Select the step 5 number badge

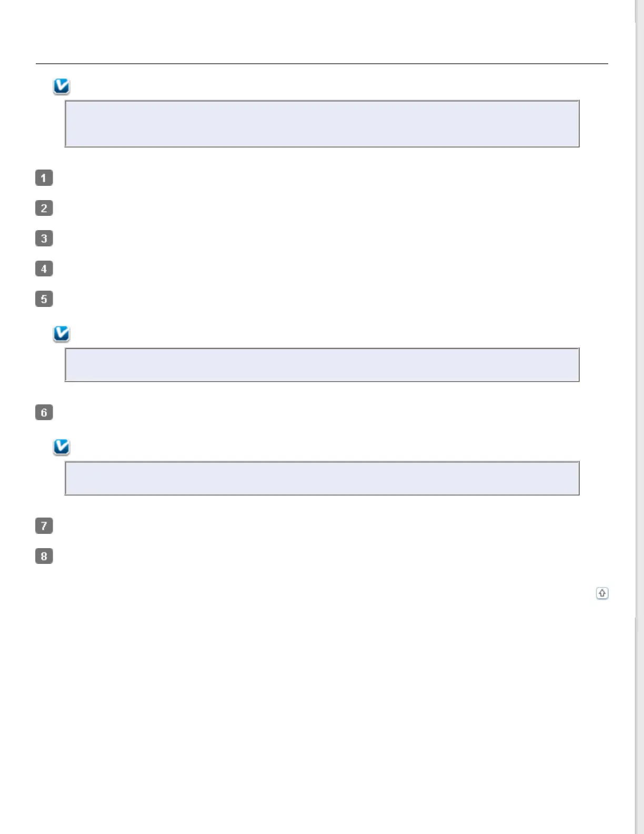point(44,299)
